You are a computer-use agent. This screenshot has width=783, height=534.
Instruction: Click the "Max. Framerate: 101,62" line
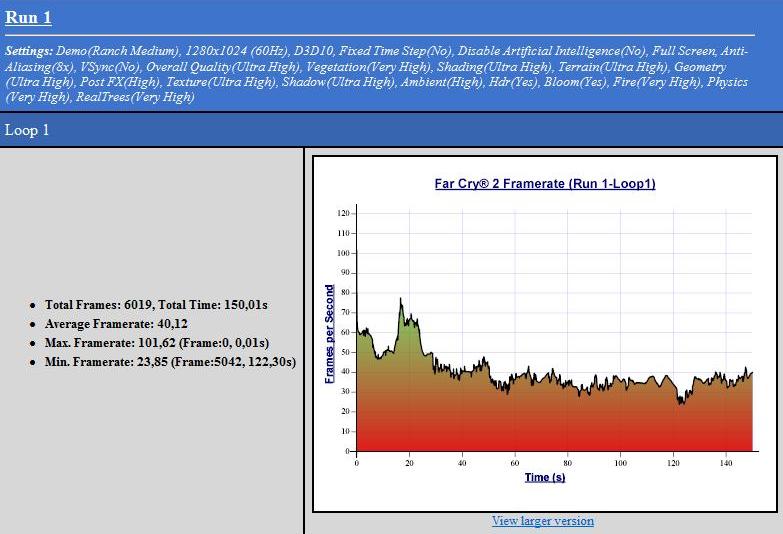157,343
